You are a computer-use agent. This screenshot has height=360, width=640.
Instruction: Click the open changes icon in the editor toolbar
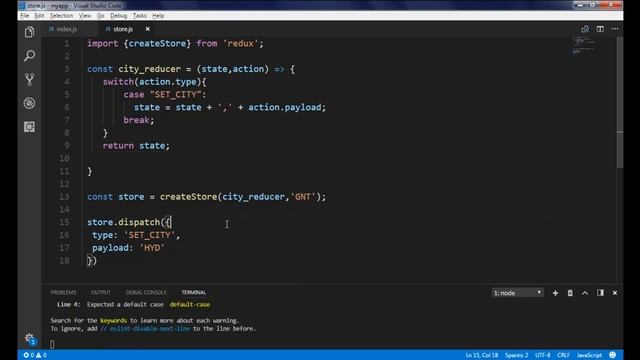[x=585, y=29]
